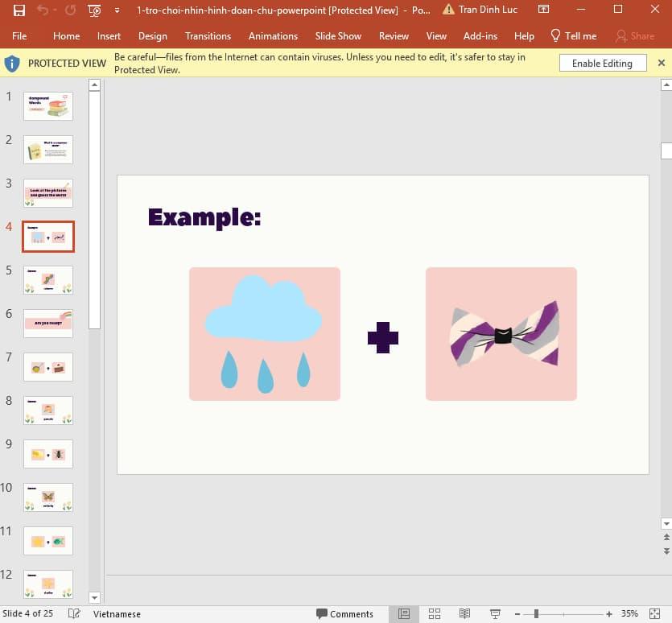Screen dimensions: 672x623
Task: Open the Slide Show ribbon tab
Action: click(337, 36)
